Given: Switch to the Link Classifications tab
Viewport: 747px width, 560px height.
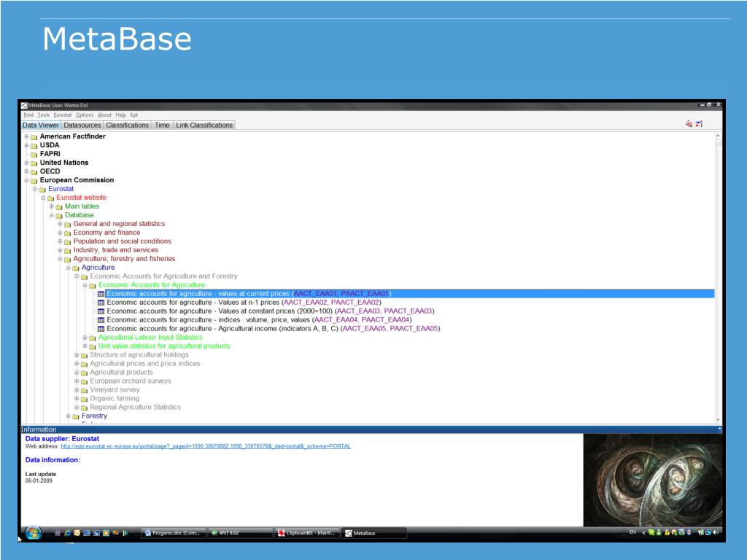Looking at the screenshot, I should [x=204, y=125].
